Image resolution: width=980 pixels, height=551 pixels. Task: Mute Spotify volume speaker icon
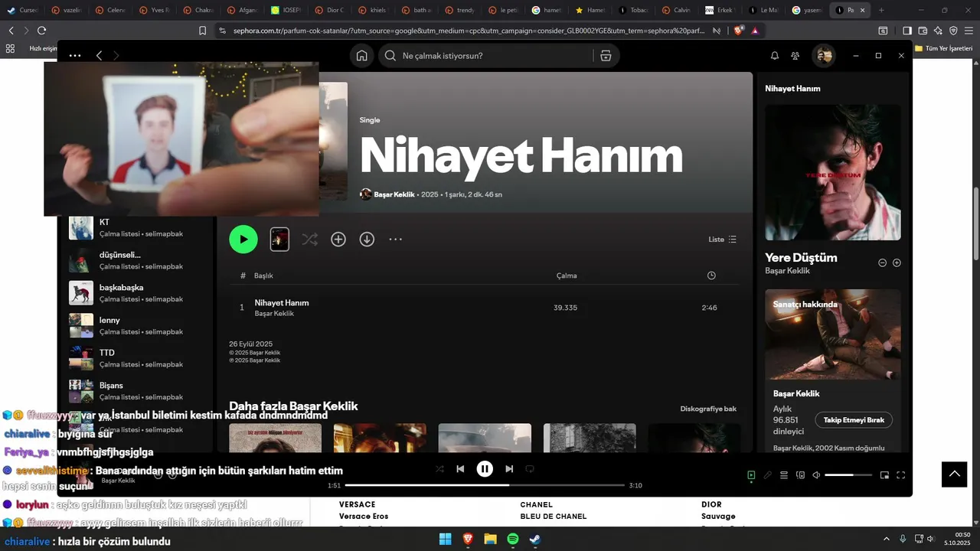click(816, 475)
